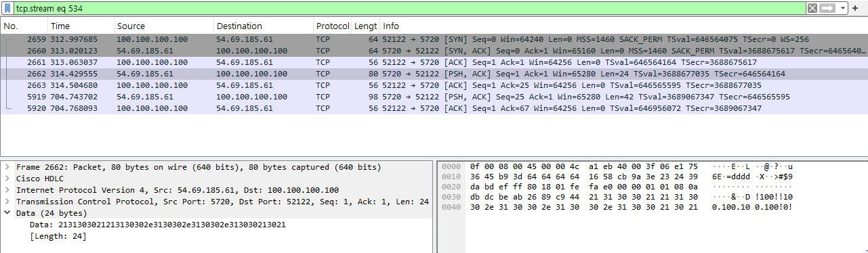
Task: Select packet 5919 PSH, ACK Len=42 row
Action: pyautogui.click(x=434, y=97)
